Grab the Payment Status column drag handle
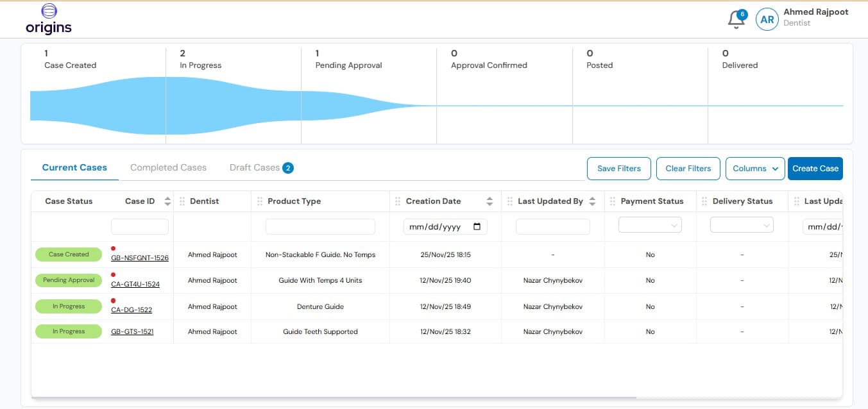The height and width of the screenshot is (409, 868). pos(613,201)
